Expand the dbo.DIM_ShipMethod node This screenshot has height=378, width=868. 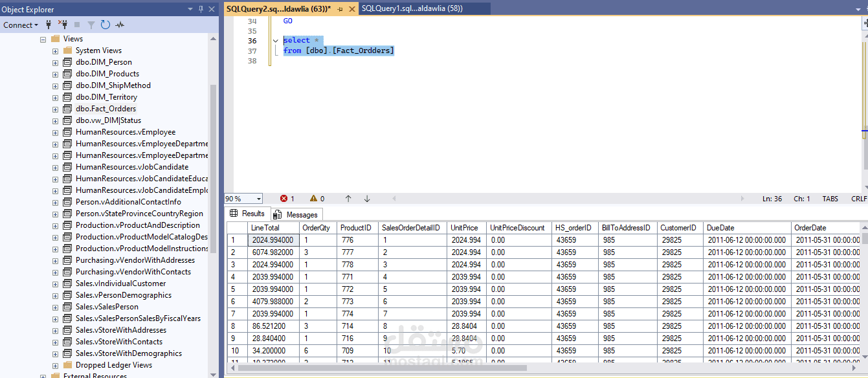55,85
